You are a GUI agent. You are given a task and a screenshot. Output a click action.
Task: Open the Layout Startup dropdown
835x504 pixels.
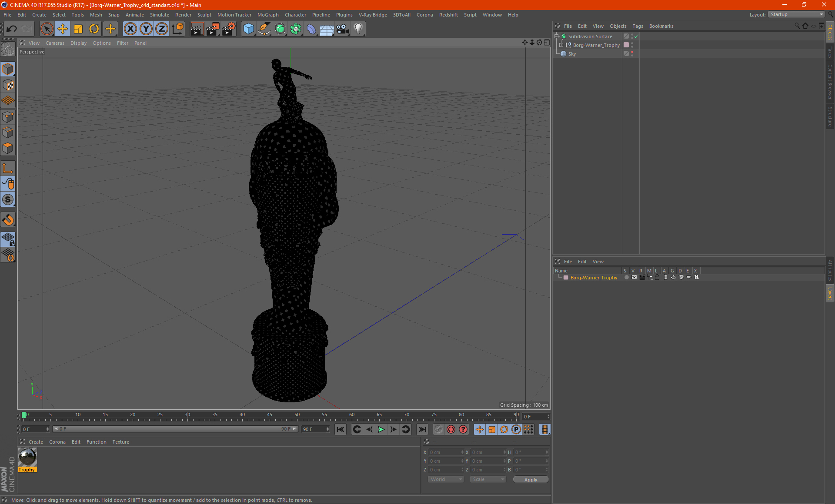coord(796,15)
